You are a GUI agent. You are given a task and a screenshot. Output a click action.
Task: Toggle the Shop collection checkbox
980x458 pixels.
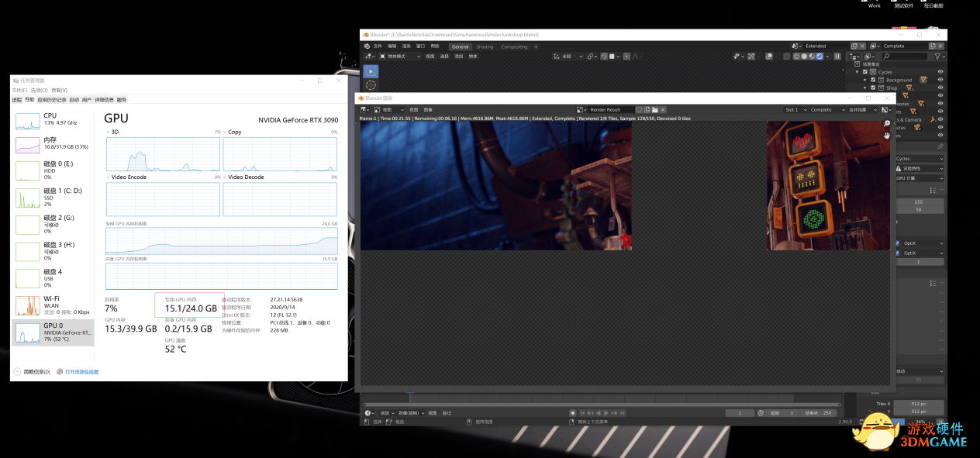pyautogui.click(x=873, y=88)
